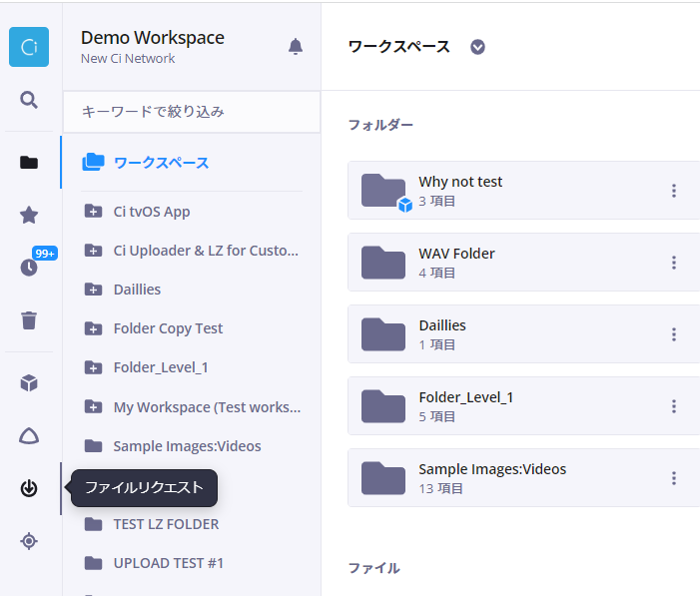Screen dimensions: 700x596
Task: Open Ci Uploader & LZ for Custo... folder
Action: pyautogui.click(x=206, y=251)
